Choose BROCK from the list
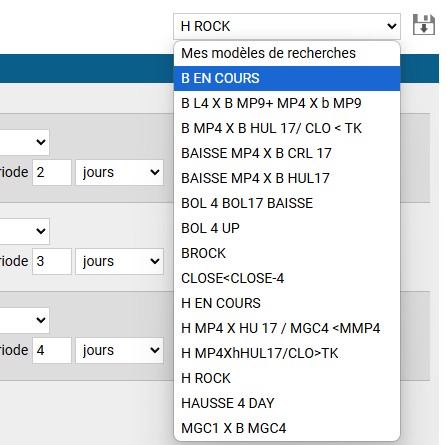 pos(287,253)
